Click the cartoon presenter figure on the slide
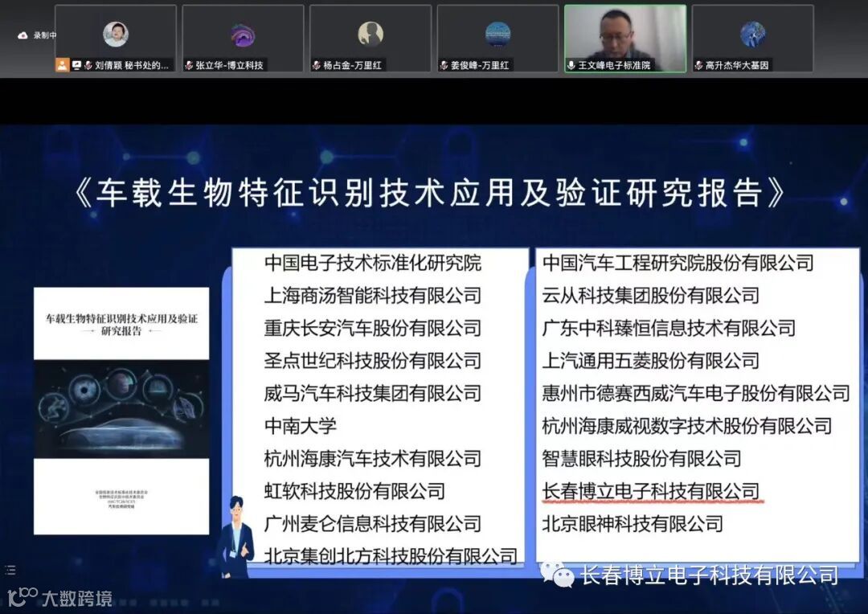 point(235,536)
